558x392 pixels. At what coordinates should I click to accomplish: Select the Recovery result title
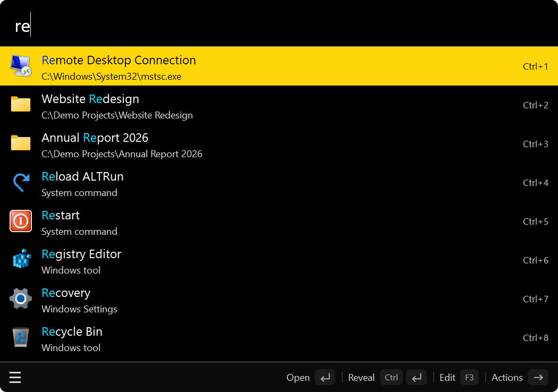66,293
